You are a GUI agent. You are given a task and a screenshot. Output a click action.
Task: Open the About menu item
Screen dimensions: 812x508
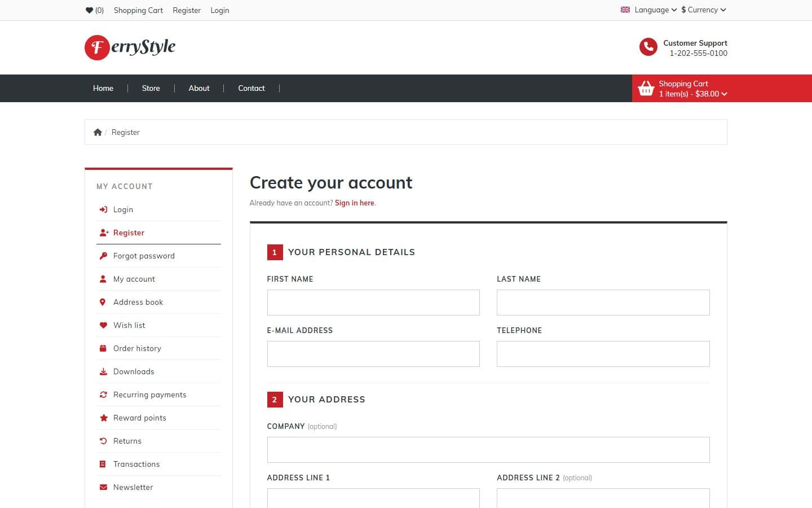[199, 88]
